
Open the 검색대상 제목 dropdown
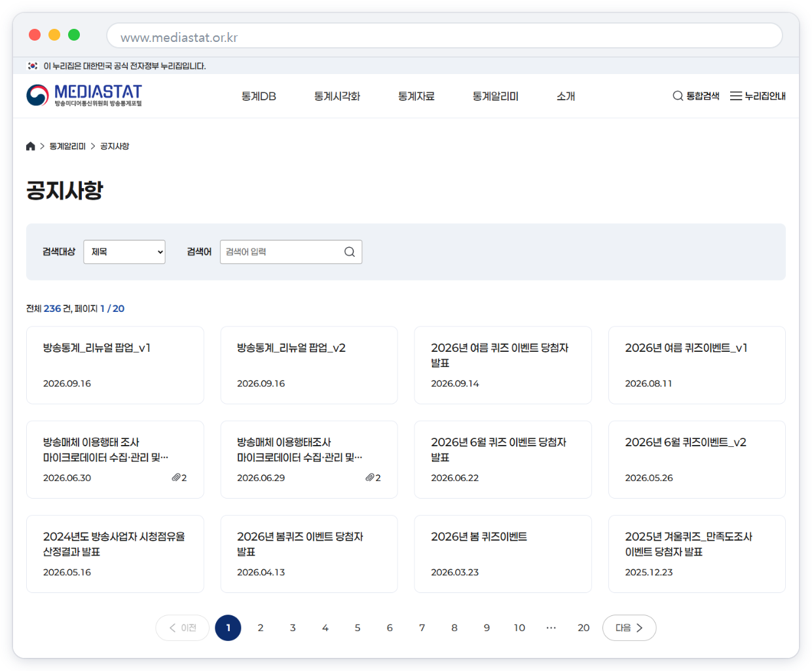click(124, 252)
